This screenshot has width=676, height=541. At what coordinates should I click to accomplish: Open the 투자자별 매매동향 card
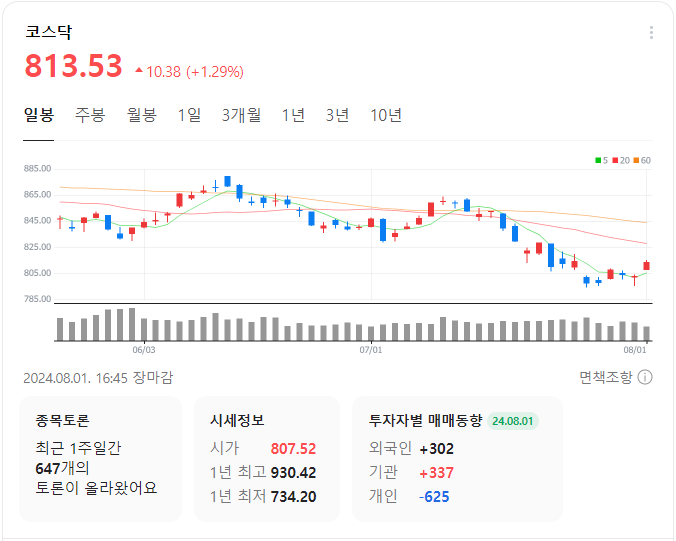457,459
